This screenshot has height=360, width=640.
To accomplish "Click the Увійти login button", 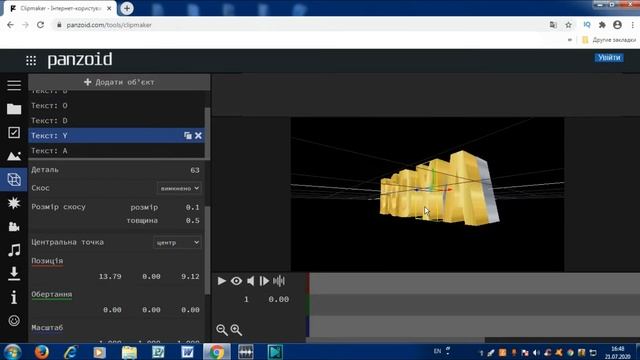I will coord(609,58).
